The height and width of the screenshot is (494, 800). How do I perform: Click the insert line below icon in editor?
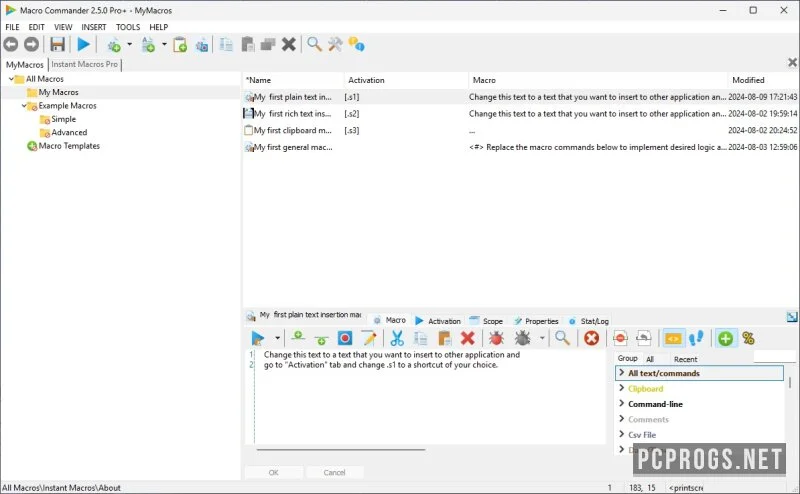[x=321, y=339]
